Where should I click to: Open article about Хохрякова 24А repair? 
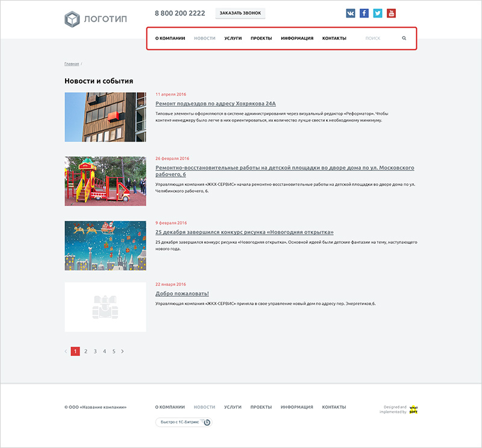point(215,104)
